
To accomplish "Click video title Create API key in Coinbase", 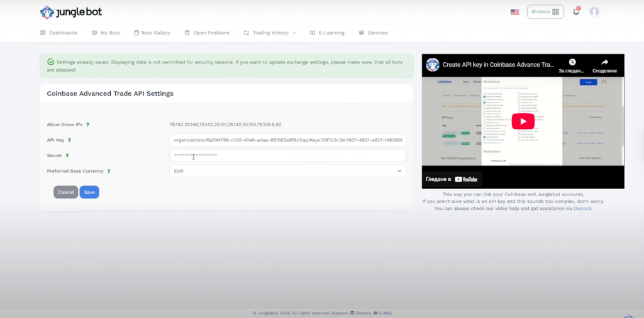I will [x=499, y=65].
